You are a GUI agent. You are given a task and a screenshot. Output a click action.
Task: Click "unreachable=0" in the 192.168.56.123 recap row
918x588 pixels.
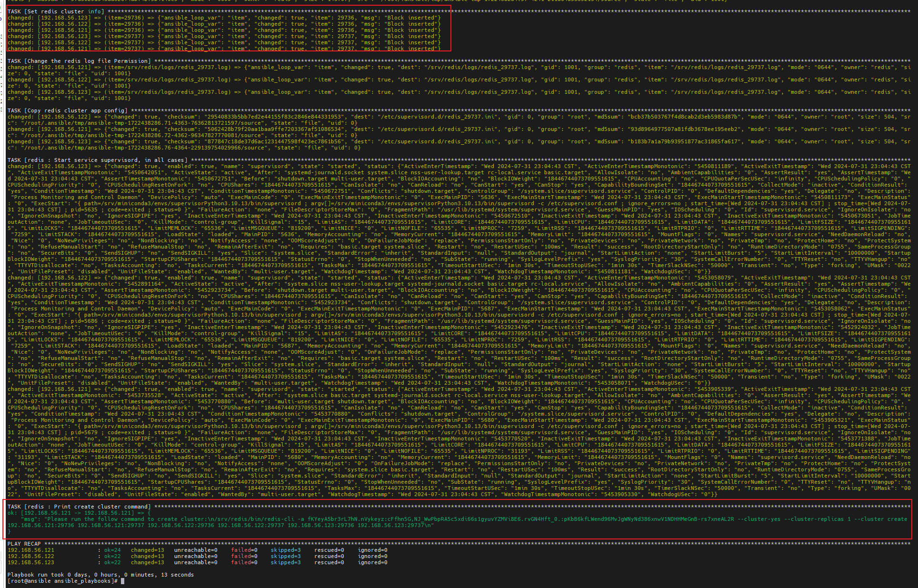(x=196, y=562)
